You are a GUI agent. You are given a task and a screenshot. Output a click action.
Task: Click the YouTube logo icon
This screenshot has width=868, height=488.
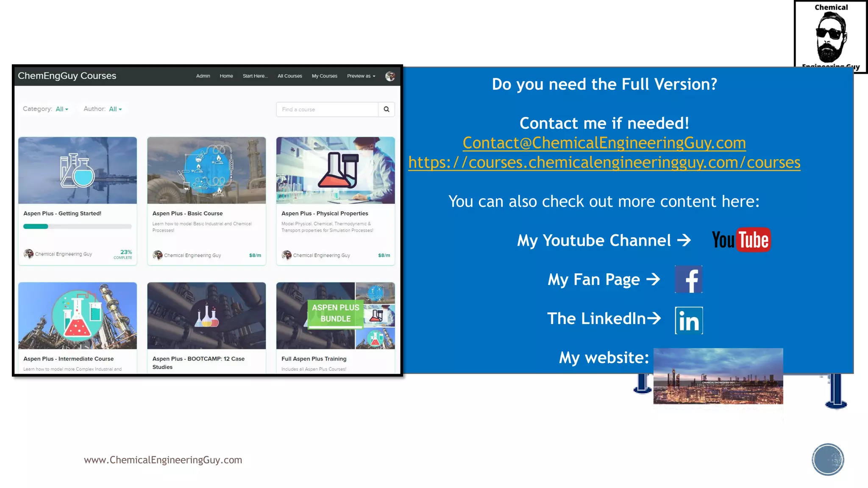741,240
